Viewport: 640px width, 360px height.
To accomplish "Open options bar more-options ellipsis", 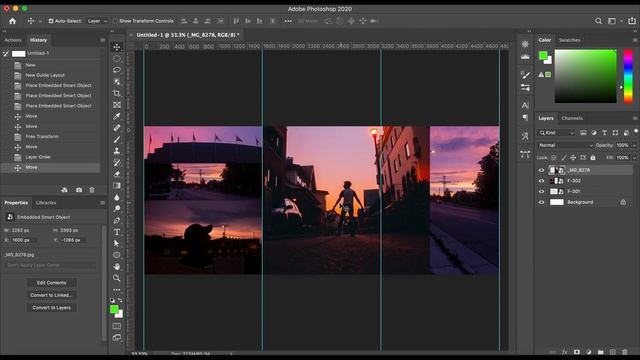I will pos(288,21).
